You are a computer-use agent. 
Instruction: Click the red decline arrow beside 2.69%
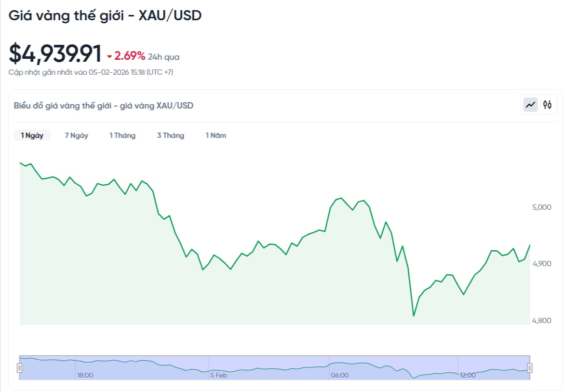[x=110, y=56]
